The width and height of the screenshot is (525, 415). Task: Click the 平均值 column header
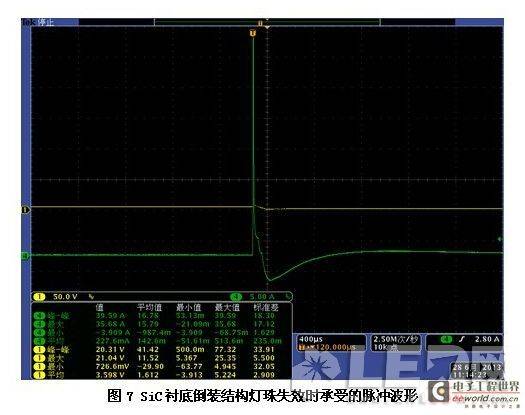(x=149, y=307)
